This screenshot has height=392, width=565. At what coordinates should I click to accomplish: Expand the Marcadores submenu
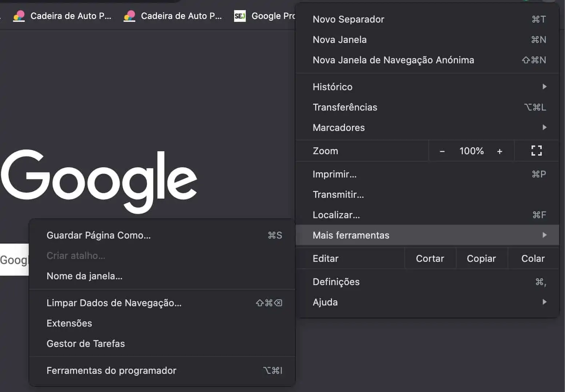tap(544, 127)
